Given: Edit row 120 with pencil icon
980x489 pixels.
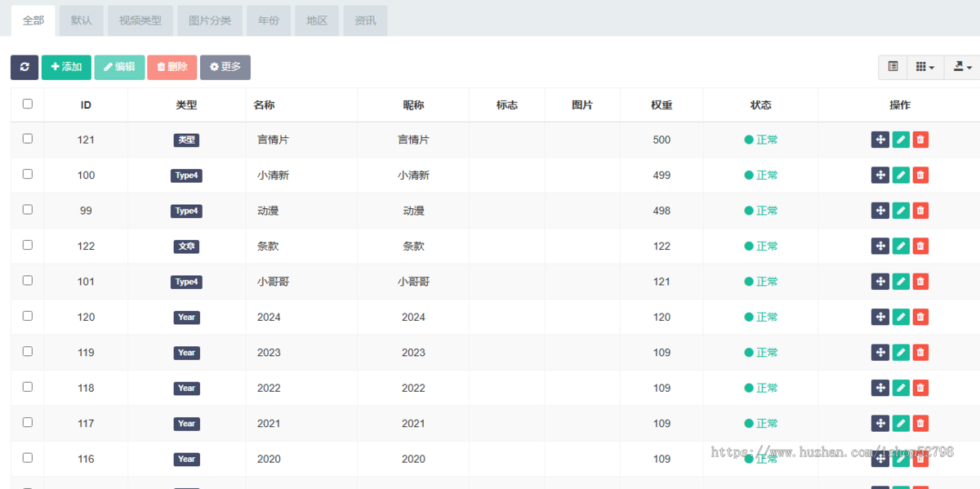Looking at the screenshot, I should pos(901,317).
